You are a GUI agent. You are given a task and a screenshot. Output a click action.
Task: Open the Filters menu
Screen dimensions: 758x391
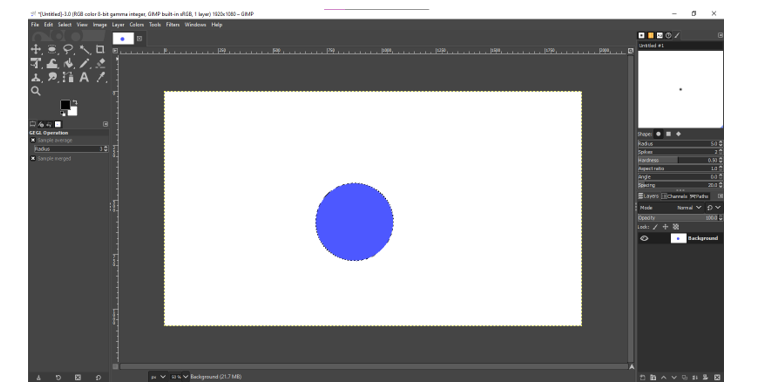coord(173,25)
